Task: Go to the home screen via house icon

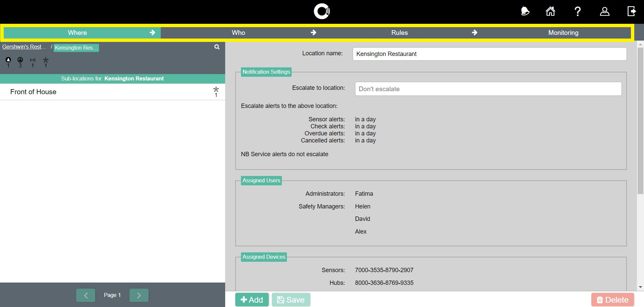Action: (550, 11)
